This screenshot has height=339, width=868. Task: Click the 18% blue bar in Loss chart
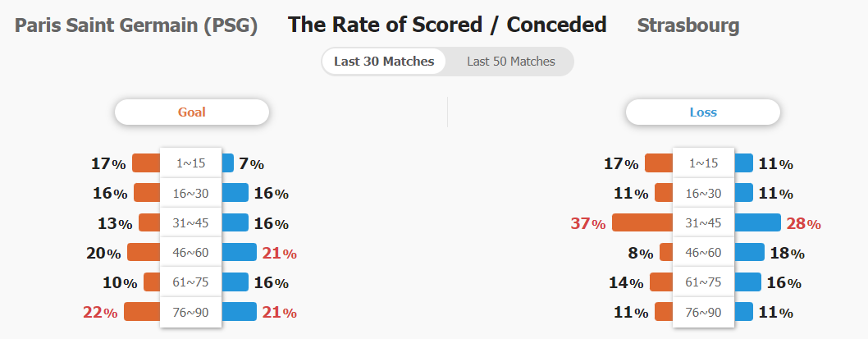750,252
